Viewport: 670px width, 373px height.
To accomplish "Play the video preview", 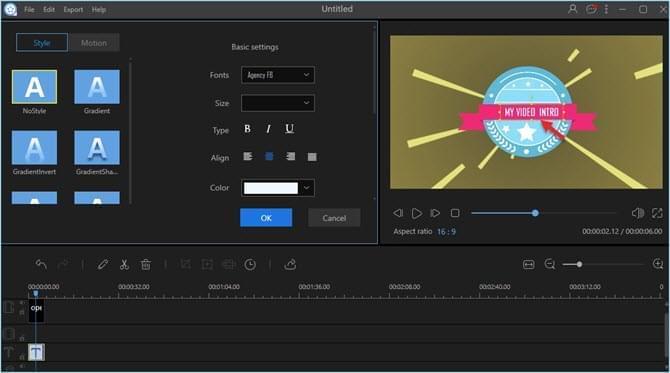I will click(x=417, y=213).
